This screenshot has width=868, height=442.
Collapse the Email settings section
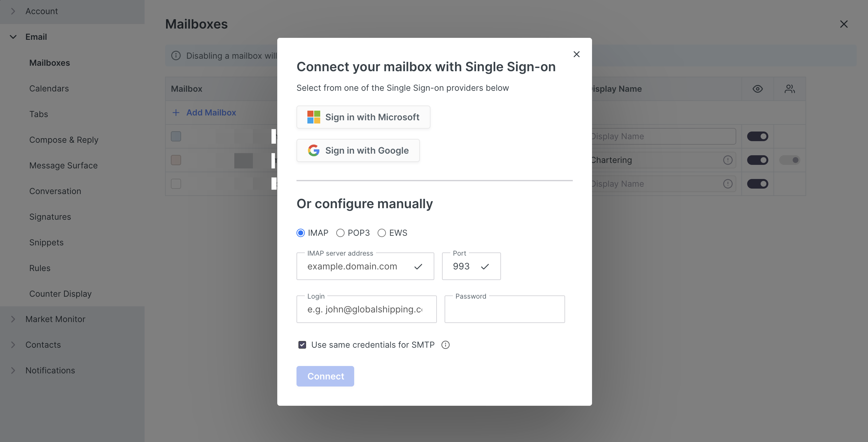click(13, 37)
